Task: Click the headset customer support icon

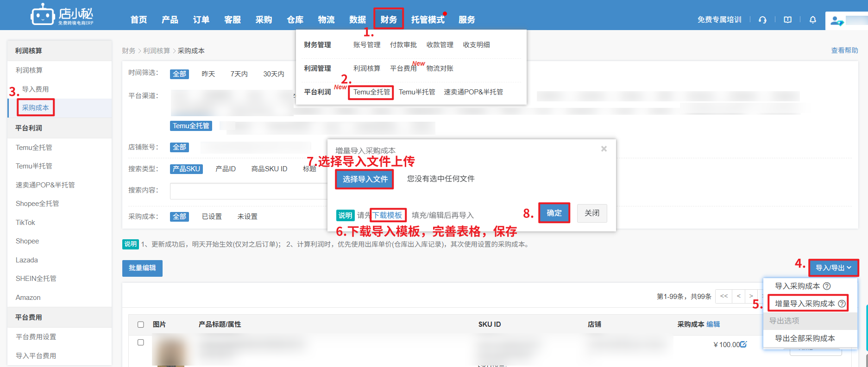Action: click(762, 20)
